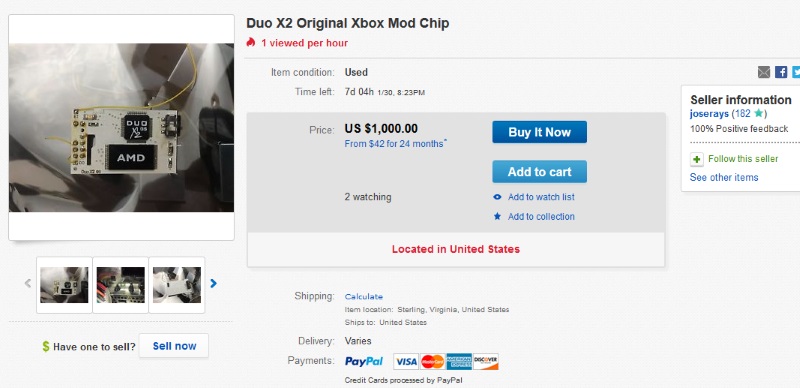
Task: Share listing via Facebook icon
Action: (781, 72)
